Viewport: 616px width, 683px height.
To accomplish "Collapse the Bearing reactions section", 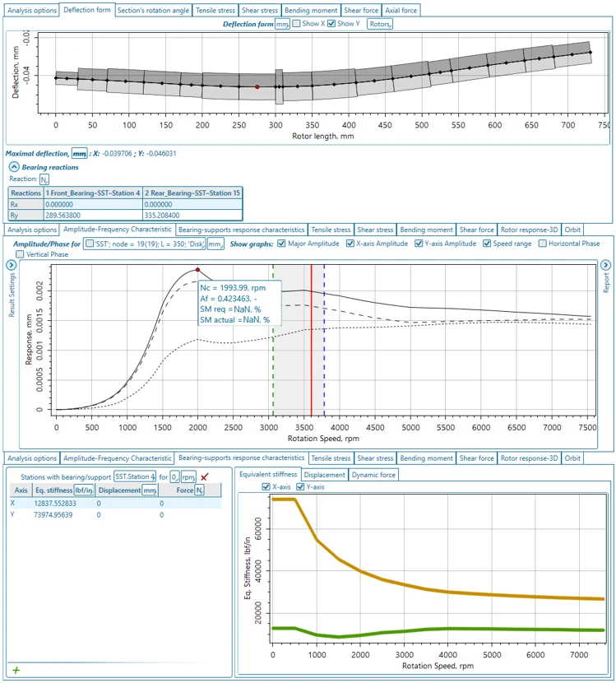I will [14, 167].
